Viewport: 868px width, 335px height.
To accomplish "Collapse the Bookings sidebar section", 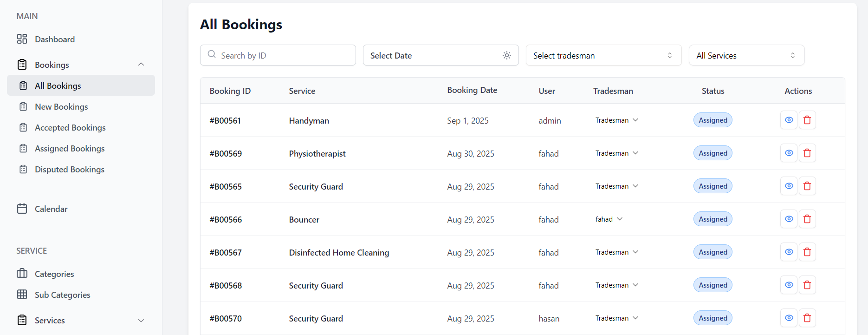I will pos(141,65).
